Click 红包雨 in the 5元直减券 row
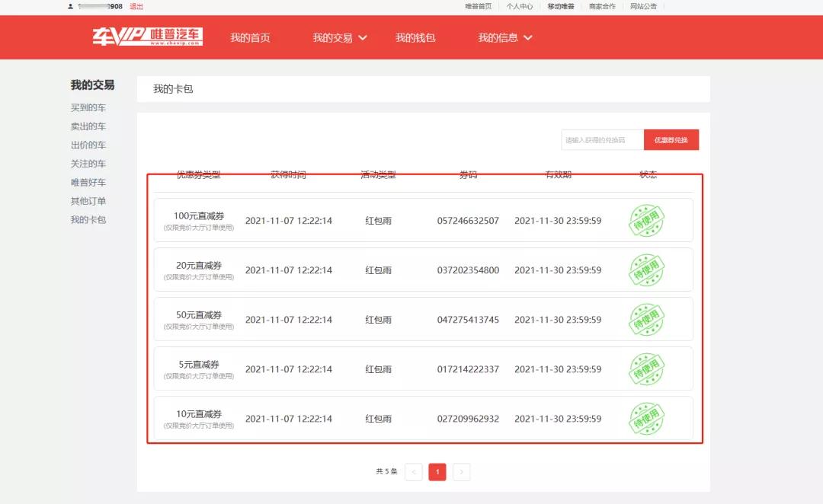Screen dimensions: 823x504 [379, 369]
